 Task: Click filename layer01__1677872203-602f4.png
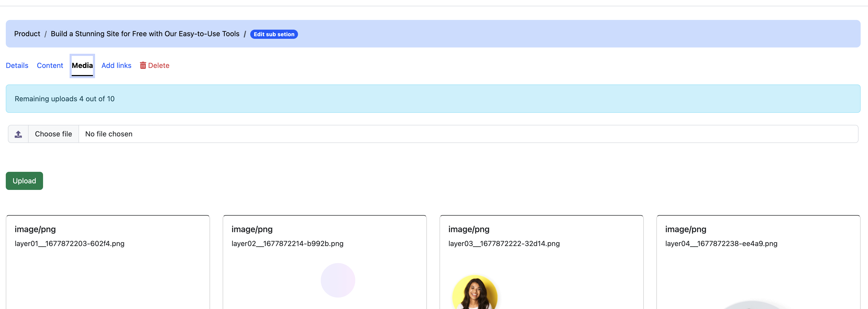pos(69,243)
